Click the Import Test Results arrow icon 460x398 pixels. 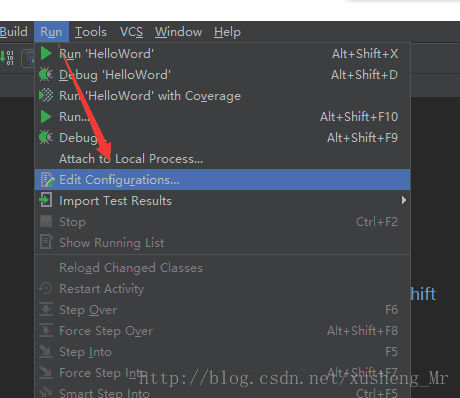46,200
